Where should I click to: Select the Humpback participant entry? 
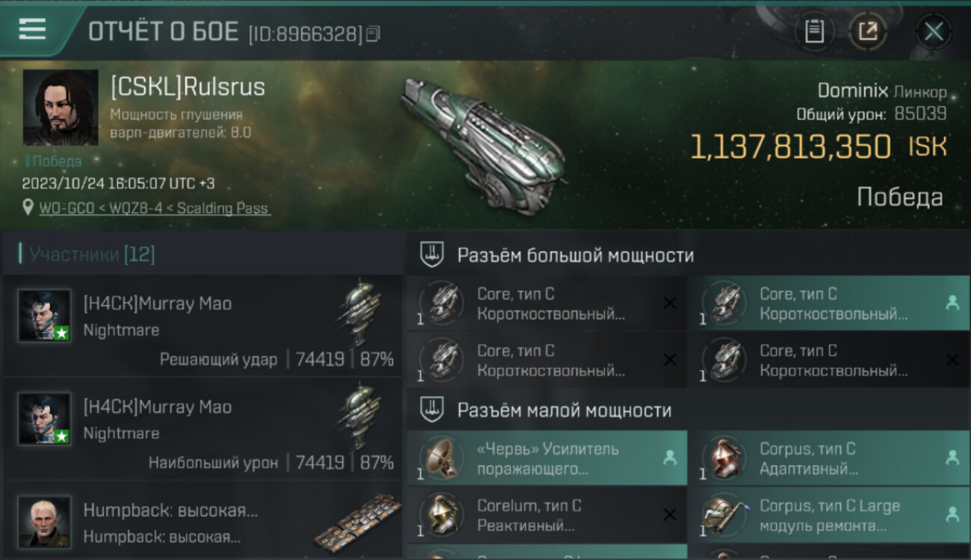202,522
